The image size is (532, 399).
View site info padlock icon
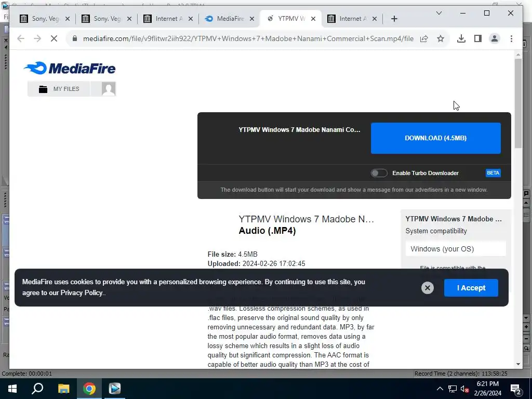(75, 38)
